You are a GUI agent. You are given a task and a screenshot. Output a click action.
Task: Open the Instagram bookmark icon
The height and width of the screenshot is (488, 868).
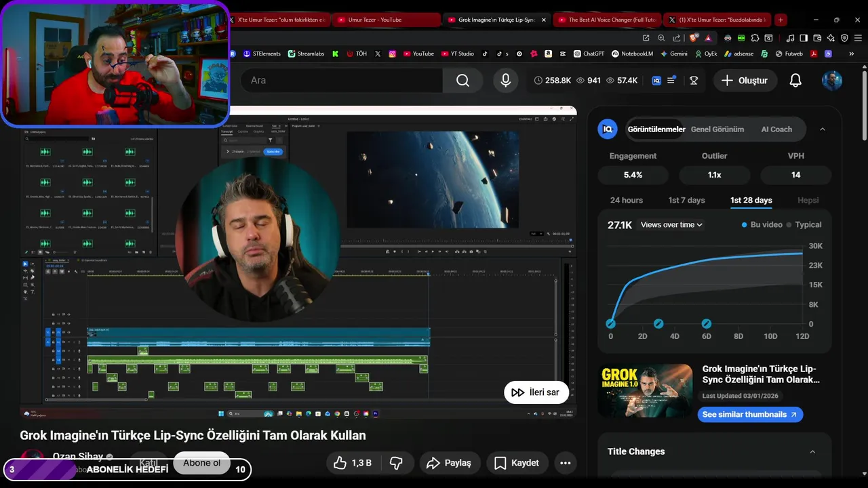392,54
